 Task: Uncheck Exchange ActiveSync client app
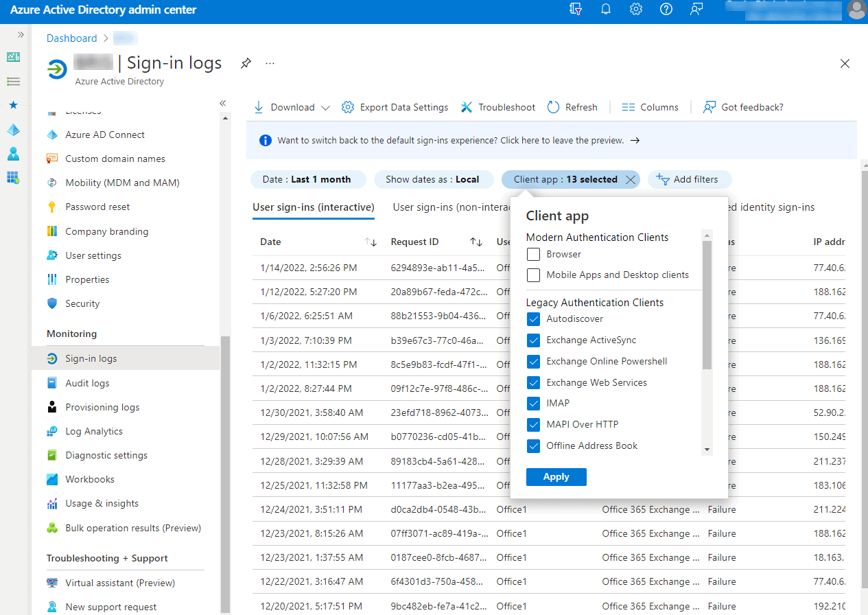533,340
